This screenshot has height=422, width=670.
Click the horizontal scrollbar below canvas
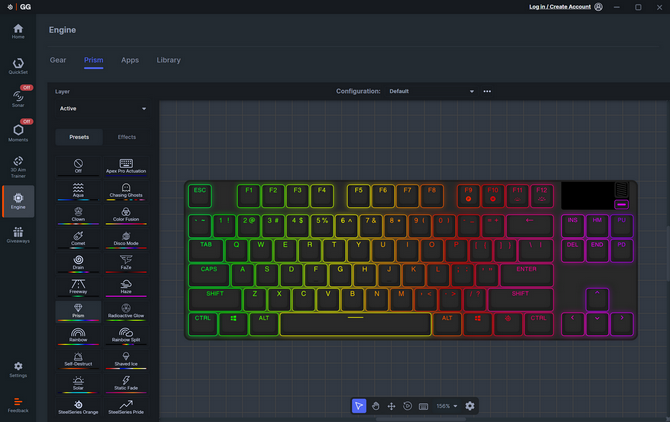coord(421,419)
